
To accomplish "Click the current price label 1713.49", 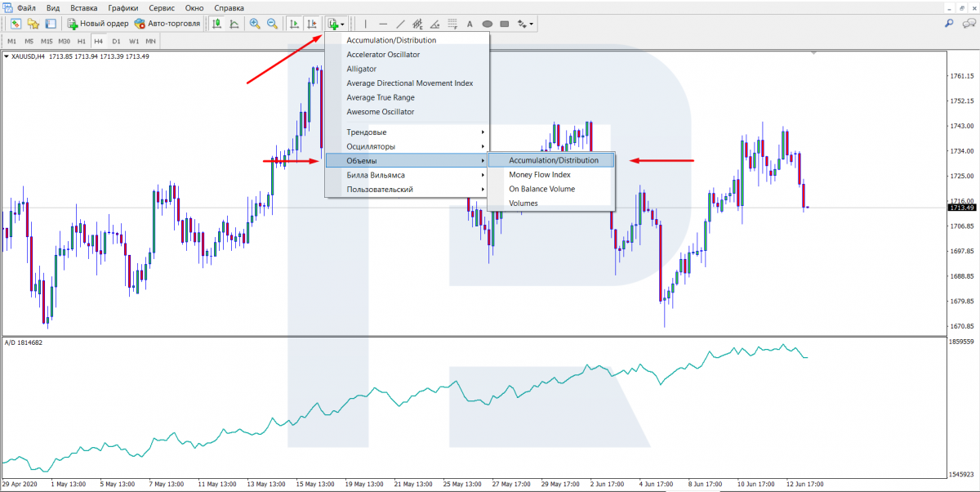I will click(960, 208).
